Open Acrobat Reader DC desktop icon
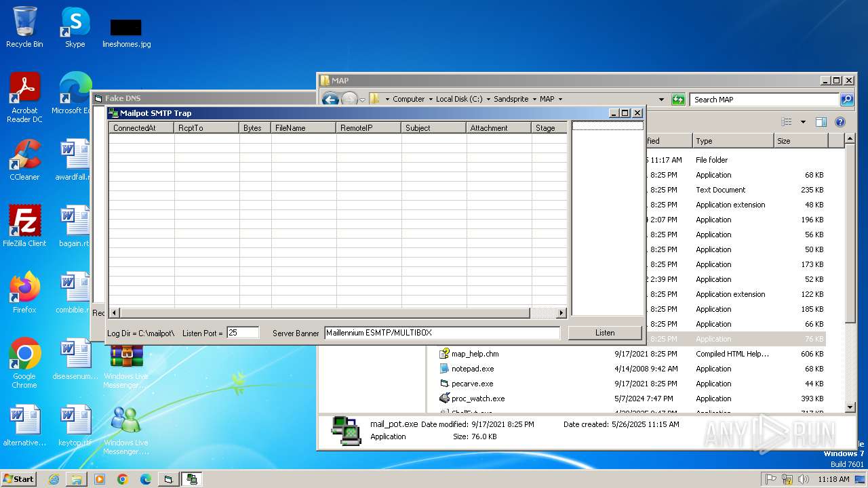This screenshot has width=868, height=488. tap(24, 98)
